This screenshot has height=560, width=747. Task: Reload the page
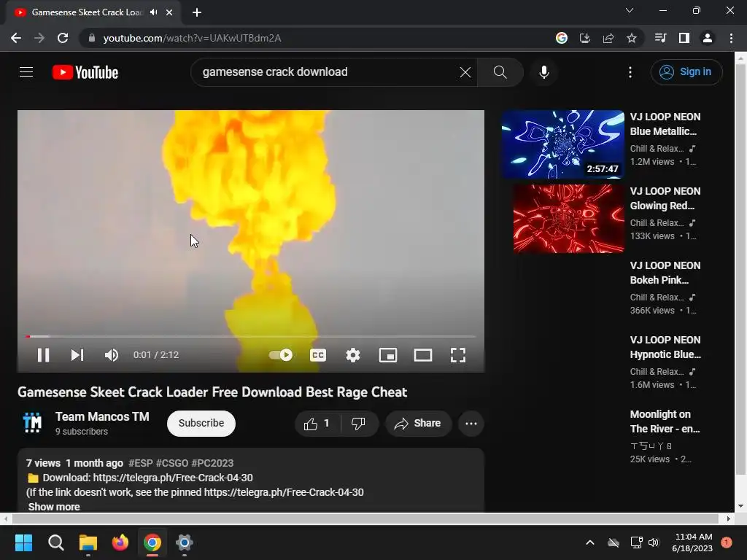pyautogui.click(x=63, y=38)
